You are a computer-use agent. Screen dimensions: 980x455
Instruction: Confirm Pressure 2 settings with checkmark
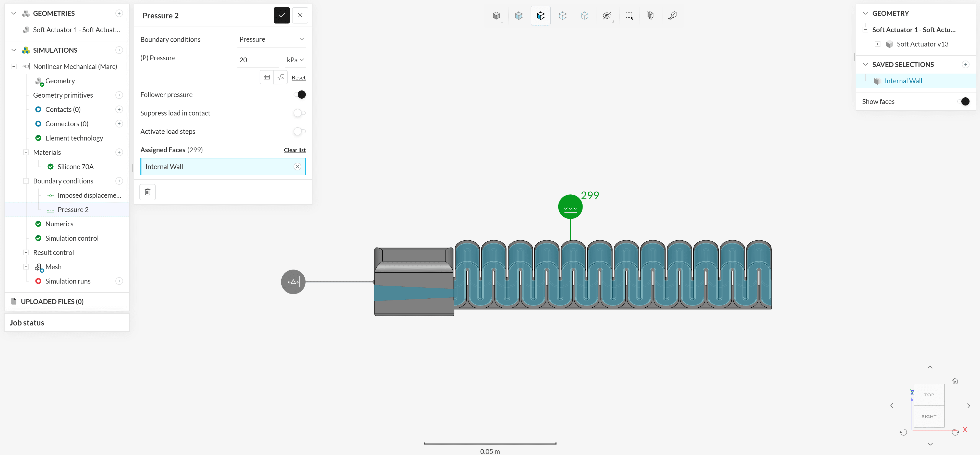tap(282, 15)
